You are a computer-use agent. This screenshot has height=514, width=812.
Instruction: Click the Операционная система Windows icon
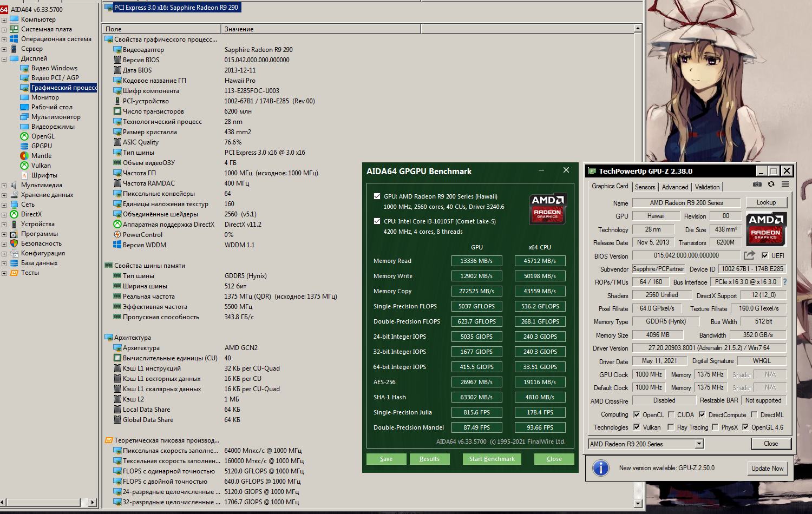coord(14,39)
